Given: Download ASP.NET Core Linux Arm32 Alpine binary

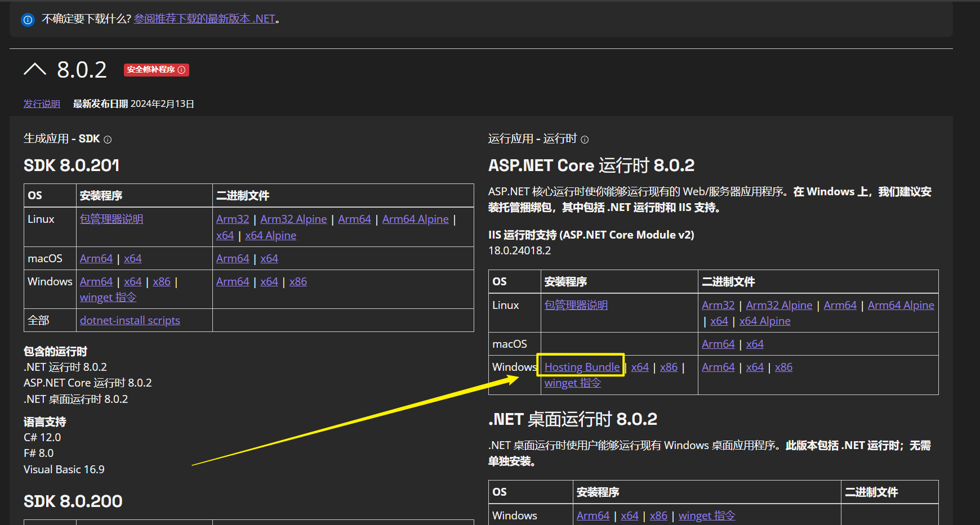Looking at the screenshot, I should 779,305.
